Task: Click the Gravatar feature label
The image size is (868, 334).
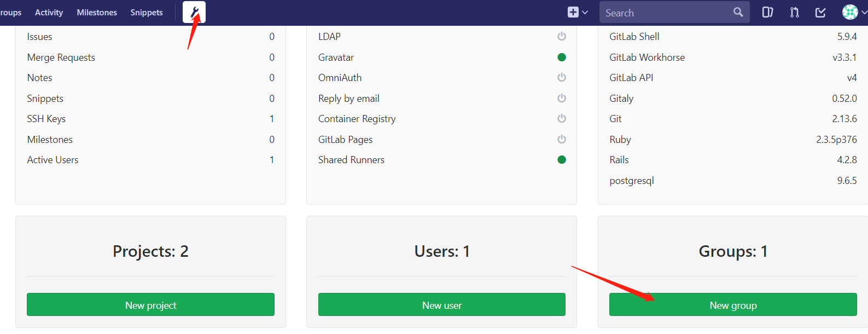Action: click(336, 57)
